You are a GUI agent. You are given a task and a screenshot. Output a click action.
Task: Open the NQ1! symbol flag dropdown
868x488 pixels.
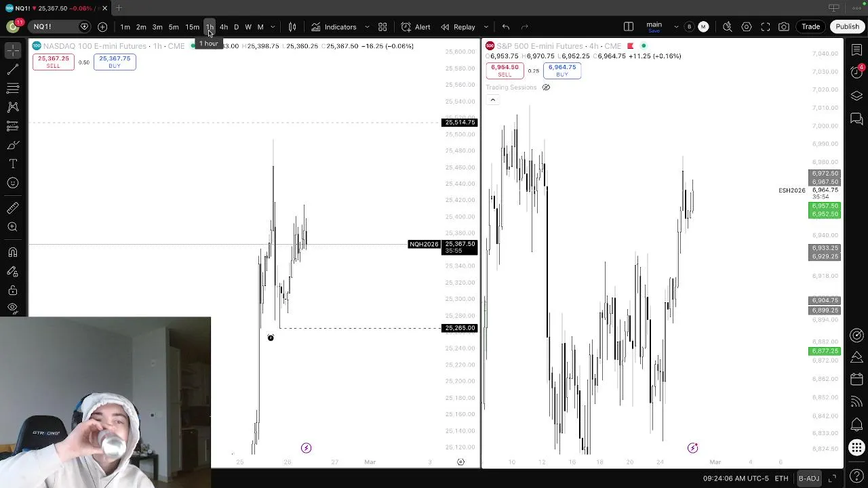click(x=84, y=27)
